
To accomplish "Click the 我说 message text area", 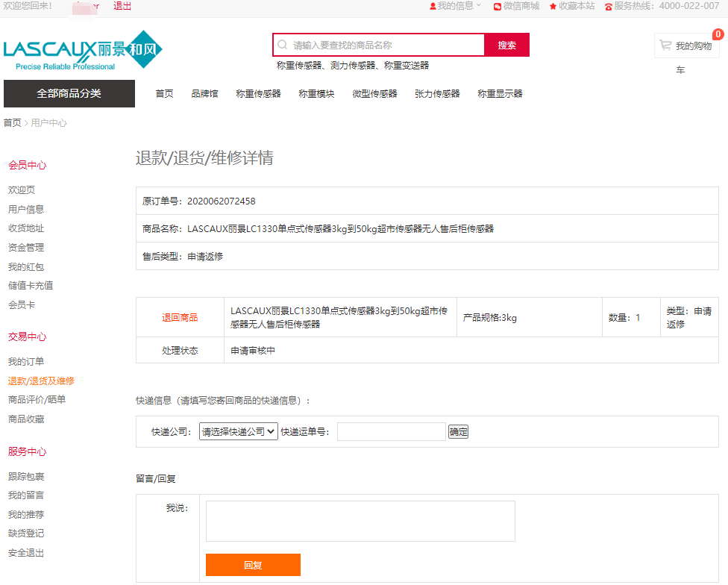I will [x=360, y=521].
